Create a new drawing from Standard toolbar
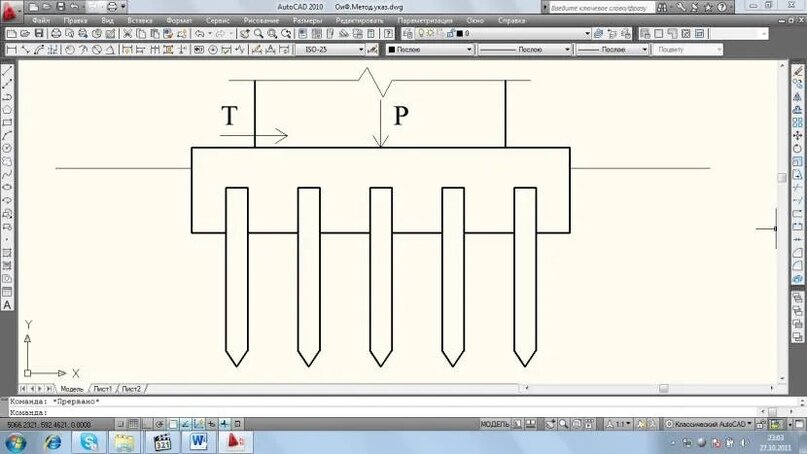 (x=11, y=34)
